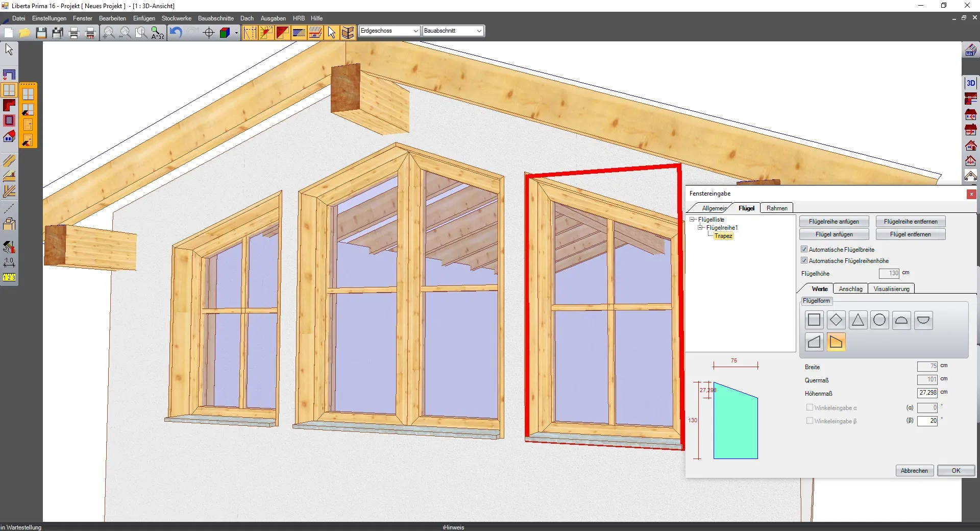Open the Bauabschnitt dropdown
The height and width of the screenshot is (531, 980).
click(453, 31)
